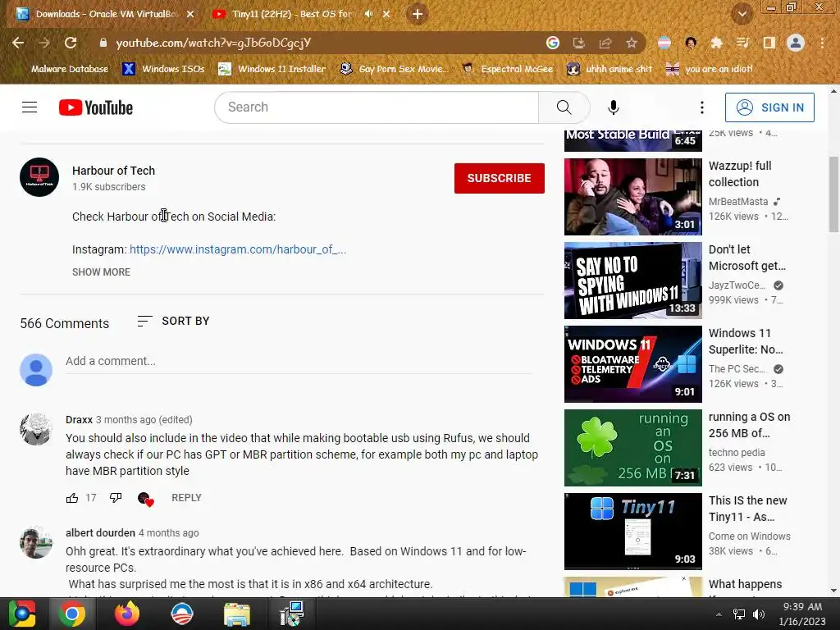Open Say No To Spying thumbnail
The image size is (840, 630).
pos(632,281)
